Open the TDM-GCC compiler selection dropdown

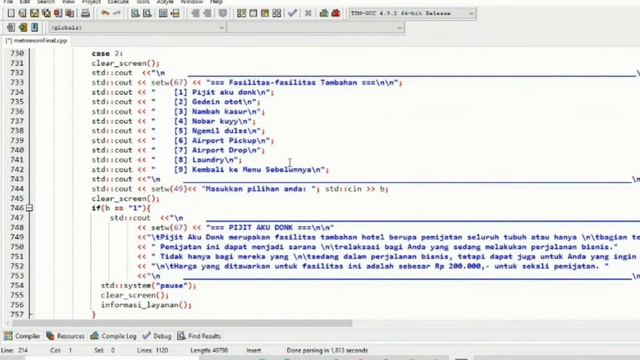point(412,13)
